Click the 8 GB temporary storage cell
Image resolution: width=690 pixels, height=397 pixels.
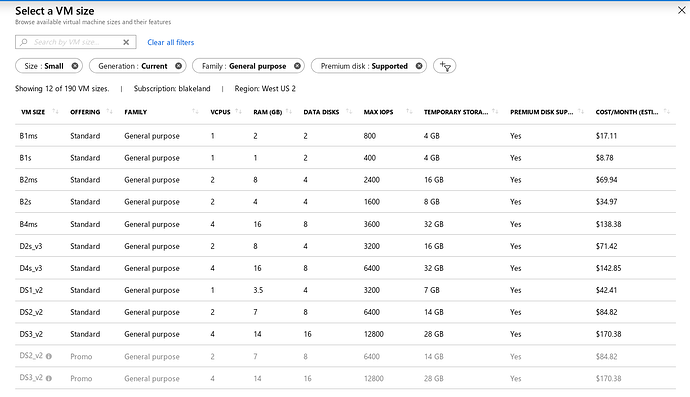click(x=432, y=202)
